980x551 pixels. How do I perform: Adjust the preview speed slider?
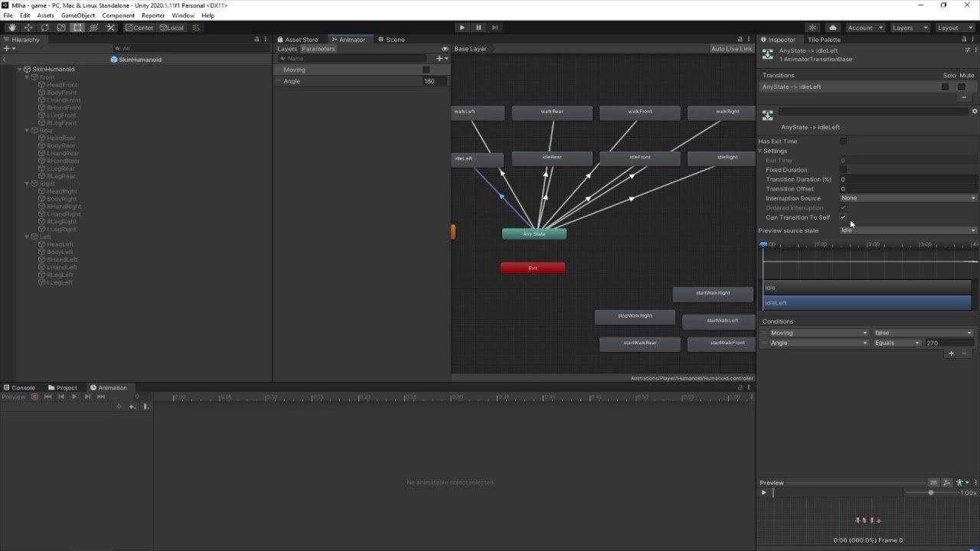tap(931, 493)
